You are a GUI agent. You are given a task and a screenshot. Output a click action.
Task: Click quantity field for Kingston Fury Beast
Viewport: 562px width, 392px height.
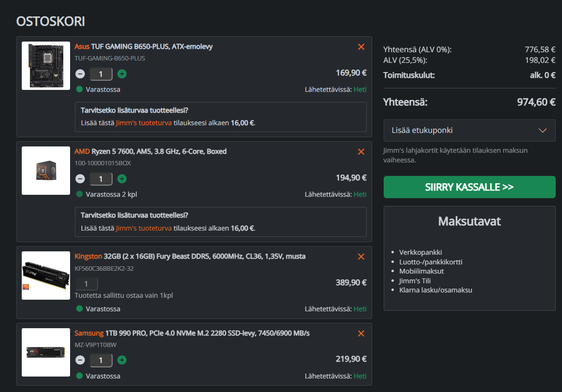coord(86,284)
